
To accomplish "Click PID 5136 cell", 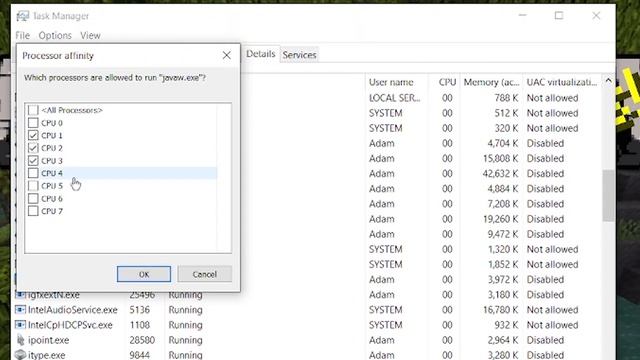I will pos(140,310).
